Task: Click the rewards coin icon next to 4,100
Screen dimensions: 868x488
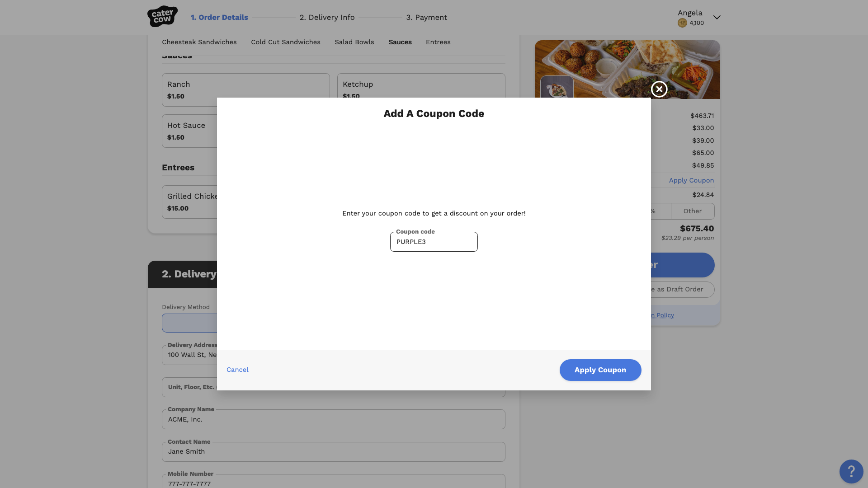Action: 682,23
